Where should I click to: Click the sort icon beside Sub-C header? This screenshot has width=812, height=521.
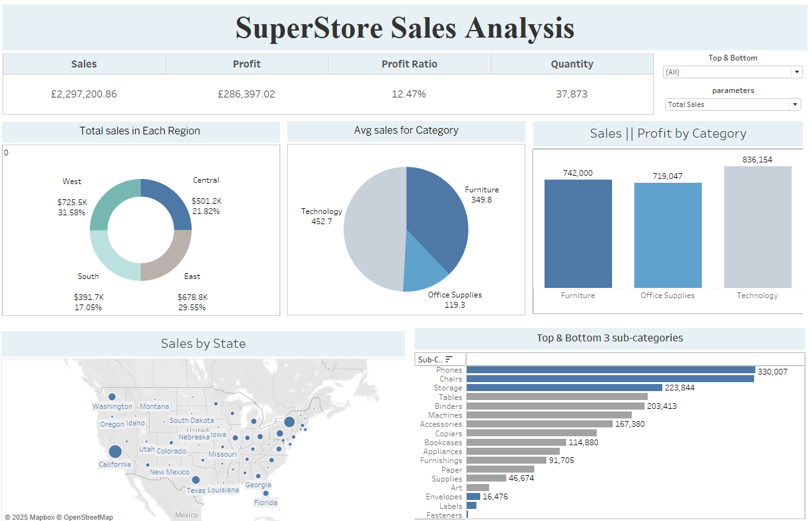pos(449,360)
